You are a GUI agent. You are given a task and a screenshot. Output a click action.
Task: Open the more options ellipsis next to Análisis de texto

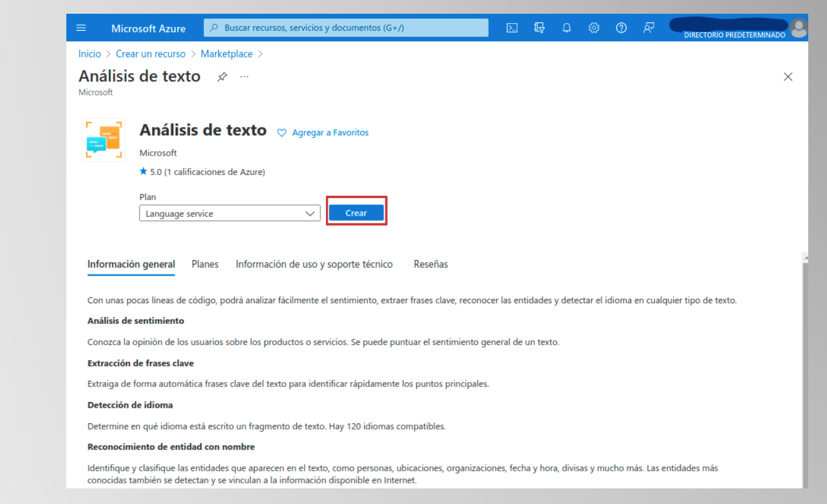(x=244, y=76)
